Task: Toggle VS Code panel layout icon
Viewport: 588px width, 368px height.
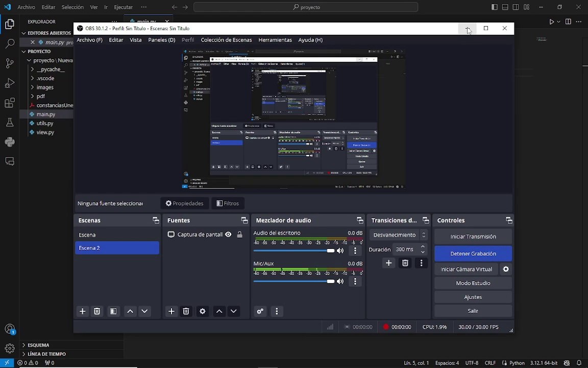Action: (x=505, y=7)
